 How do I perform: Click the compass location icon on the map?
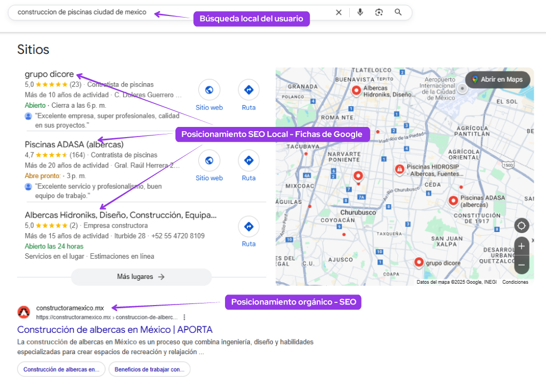click(x=521, y=226)
